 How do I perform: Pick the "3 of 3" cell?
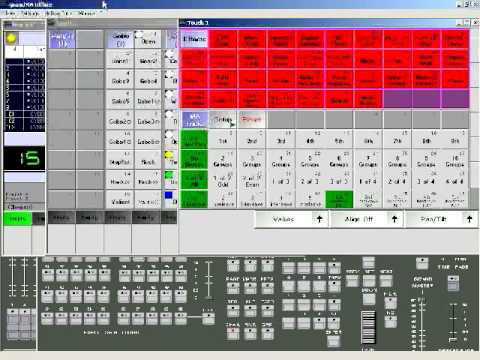339,180
